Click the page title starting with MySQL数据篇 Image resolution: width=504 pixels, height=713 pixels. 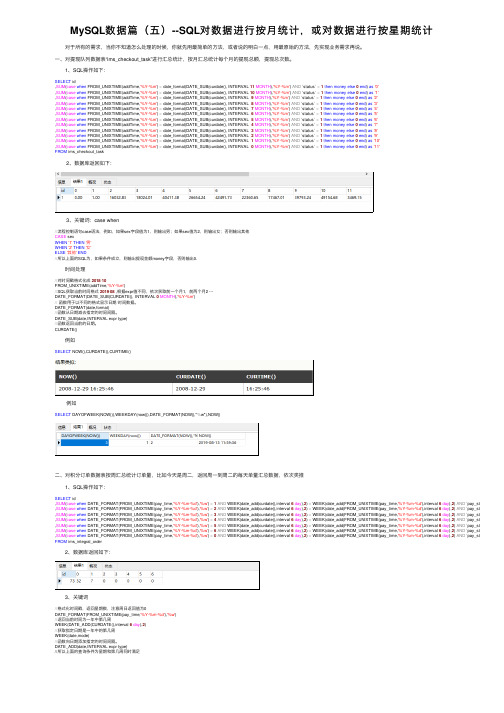point(251,30)
